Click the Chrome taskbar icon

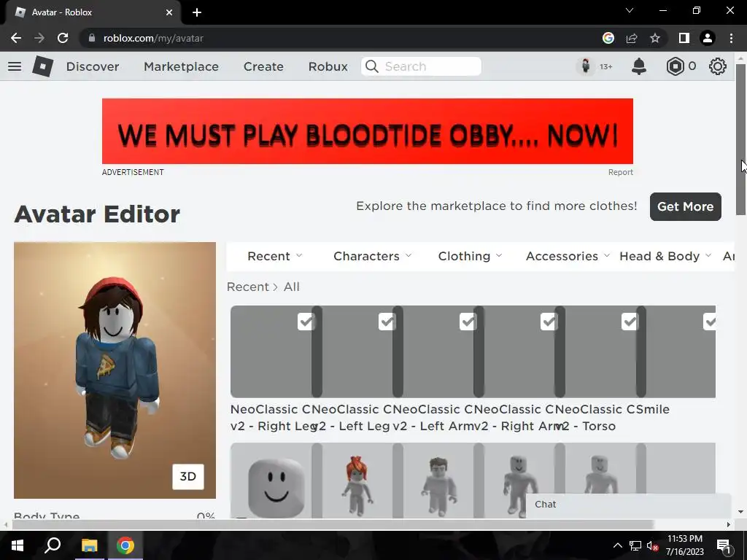pyautogui.click(x=125, y=545)
